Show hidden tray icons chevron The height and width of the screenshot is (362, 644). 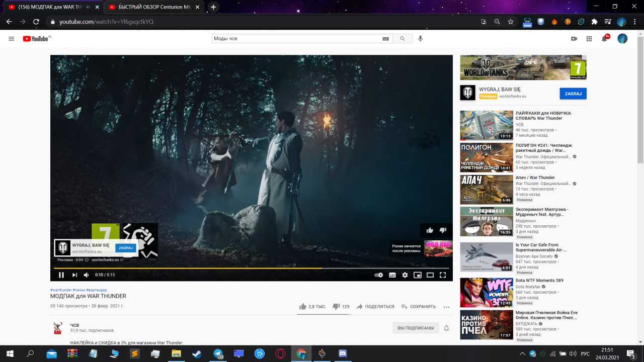coord(522,353)
